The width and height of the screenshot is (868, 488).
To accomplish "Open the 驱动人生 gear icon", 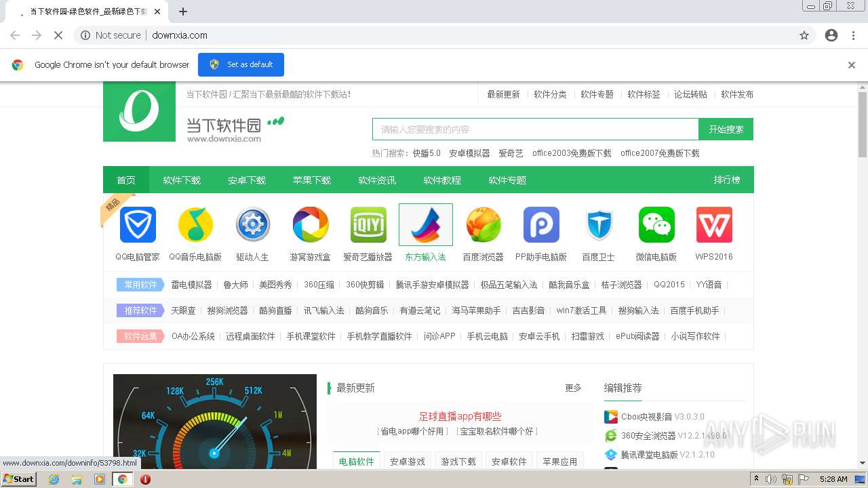I will [253, 225].
